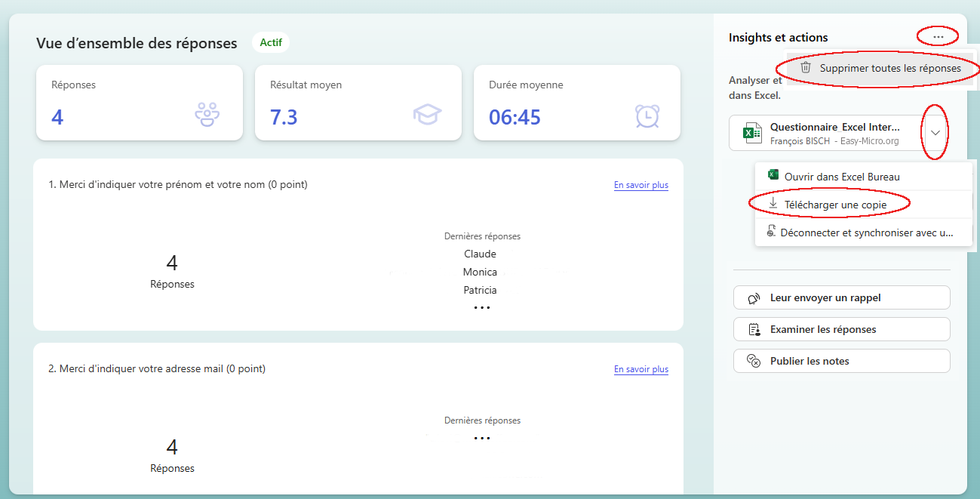This screenshot has height=499, width=980.
Task: Click the alarm clock icon in Durée moyenne
Action: click(647, 116)
